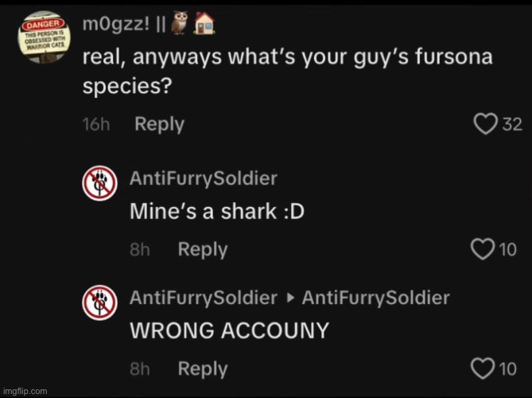Click the 32 like count number
532x398 pixels.
tap(512, 124)
